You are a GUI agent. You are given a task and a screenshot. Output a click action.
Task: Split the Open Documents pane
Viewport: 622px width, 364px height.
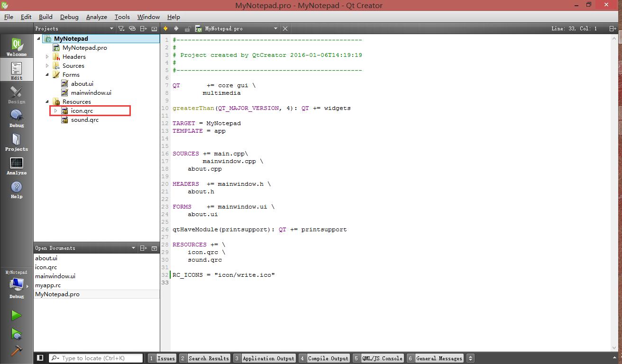click(144, 248)
